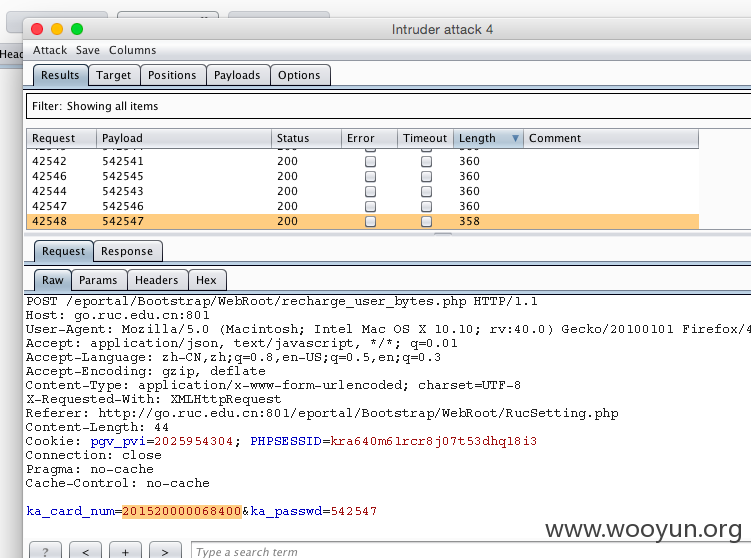
Task: Select result row with request 42542
Action: tap(363, 161)
